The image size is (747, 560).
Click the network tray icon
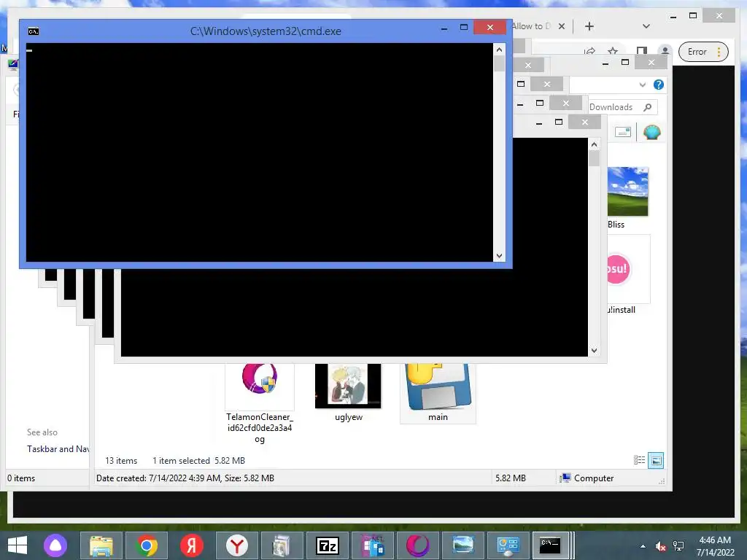click(678, 546)
